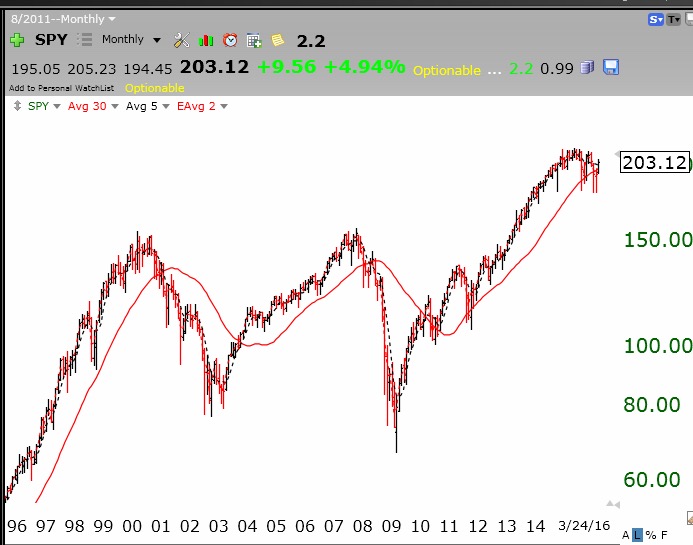Viewport: 693px width, 545px height.
Task: Click the small yellow Optionable text
Action: (x=154, y=88)
